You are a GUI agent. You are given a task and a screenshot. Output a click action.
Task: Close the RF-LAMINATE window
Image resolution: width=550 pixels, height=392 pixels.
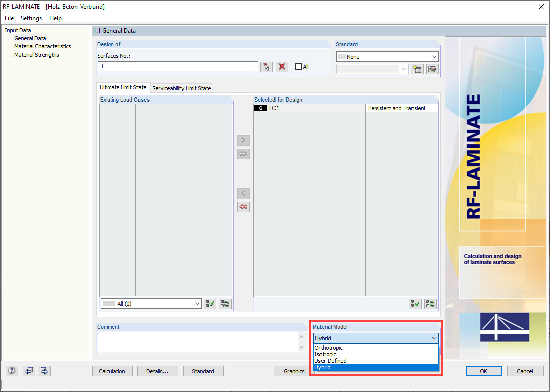tap(541, 7)
